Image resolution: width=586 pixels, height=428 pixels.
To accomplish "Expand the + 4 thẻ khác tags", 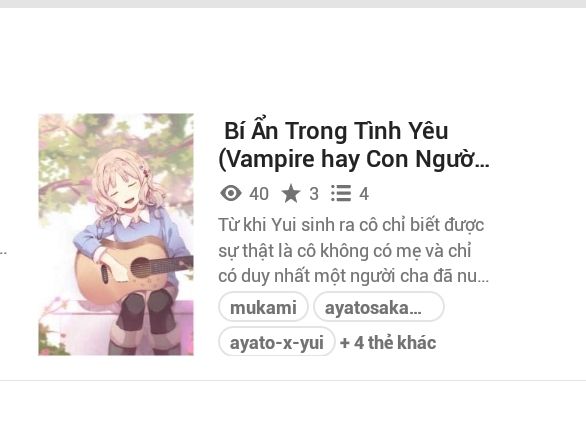I will pos(388,342).
